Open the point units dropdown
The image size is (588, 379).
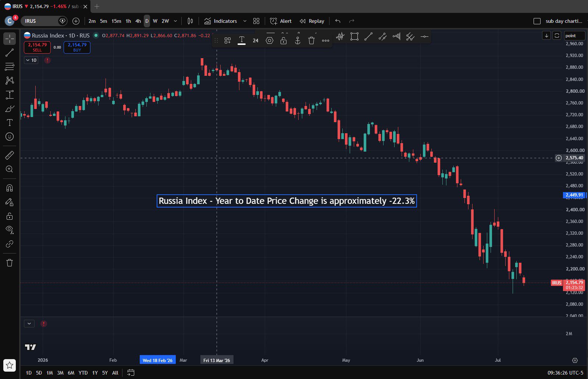[574, 35]
